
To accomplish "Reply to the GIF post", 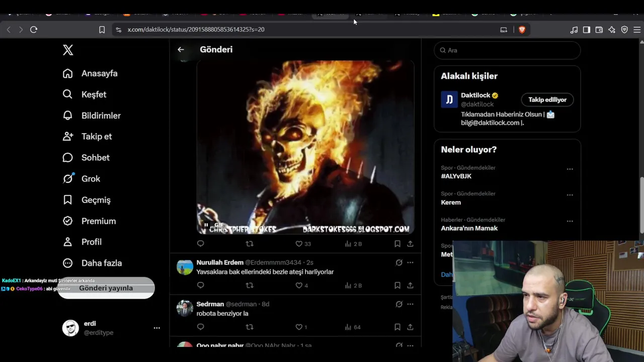I will [x=200, y=244].
